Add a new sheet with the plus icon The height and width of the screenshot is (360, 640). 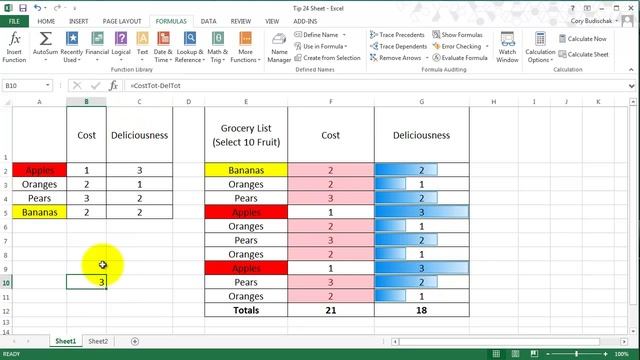tap(135, 341)
